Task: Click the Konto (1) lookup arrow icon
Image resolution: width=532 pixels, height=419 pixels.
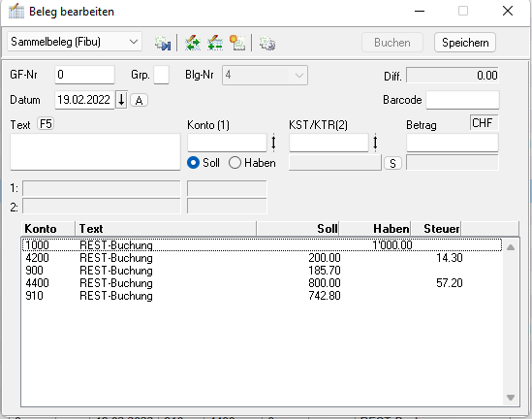Action: tap(273, 143)
